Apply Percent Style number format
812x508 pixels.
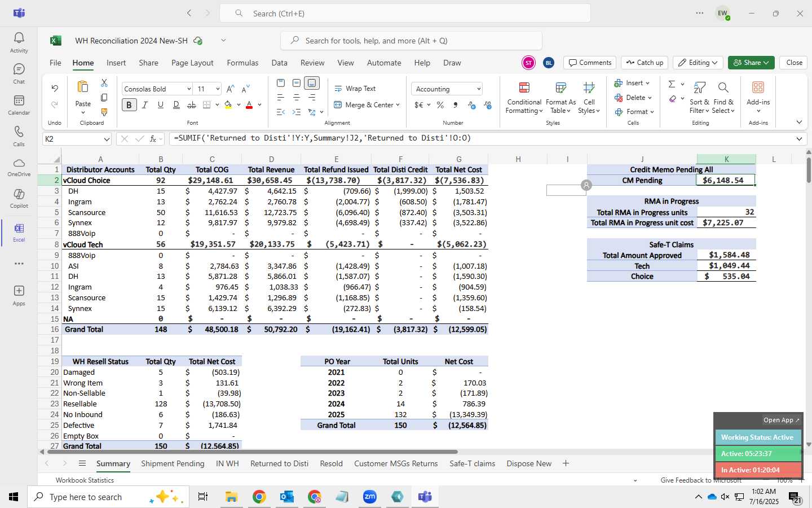[x=440, y=105]
